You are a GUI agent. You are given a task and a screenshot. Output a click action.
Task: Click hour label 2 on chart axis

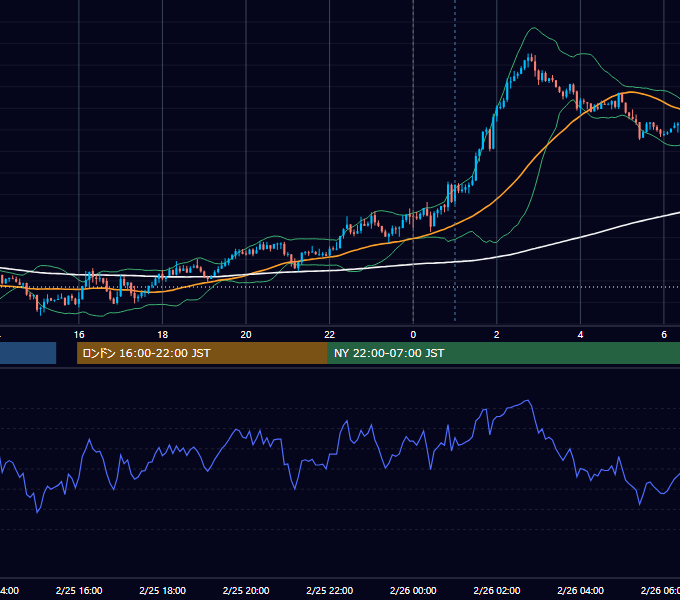pyautogui.click(x=497, y=335)
